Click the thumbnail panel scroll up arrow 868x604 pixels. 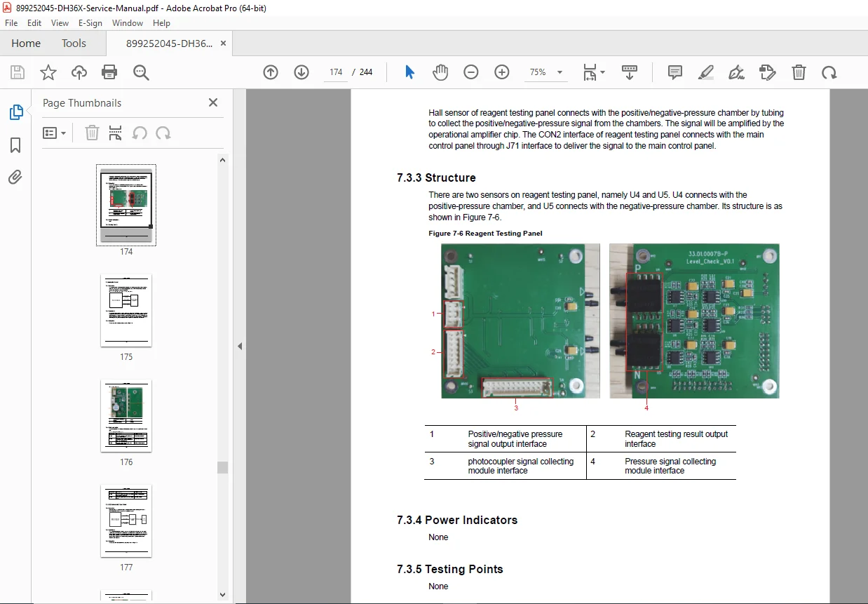[222, 160]
